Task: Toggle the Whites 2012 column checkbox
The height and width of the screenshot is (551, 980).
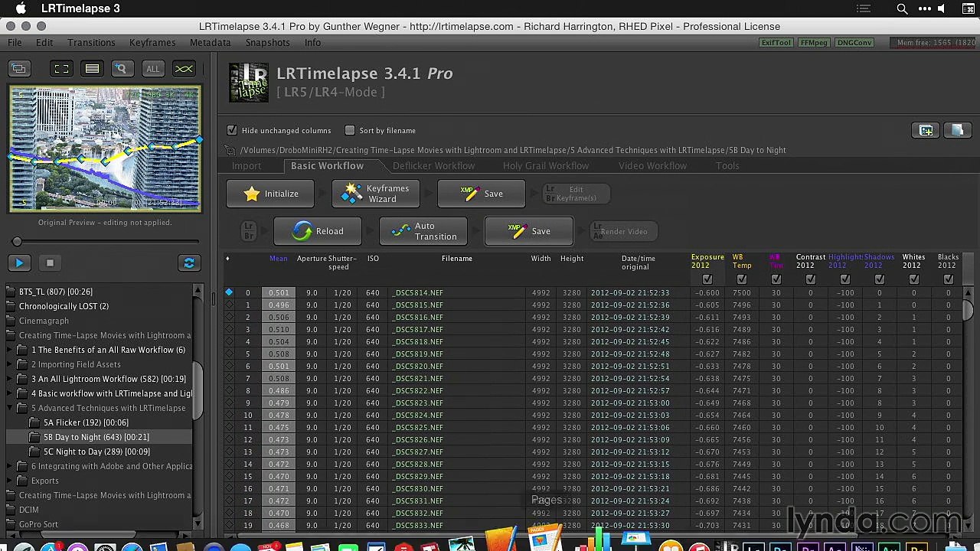Action: [914, 279]
